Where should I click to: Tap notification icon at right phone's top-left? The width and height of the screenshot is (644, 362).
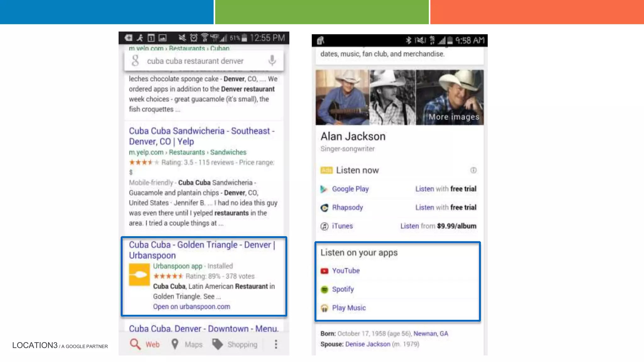pos(320,41)
